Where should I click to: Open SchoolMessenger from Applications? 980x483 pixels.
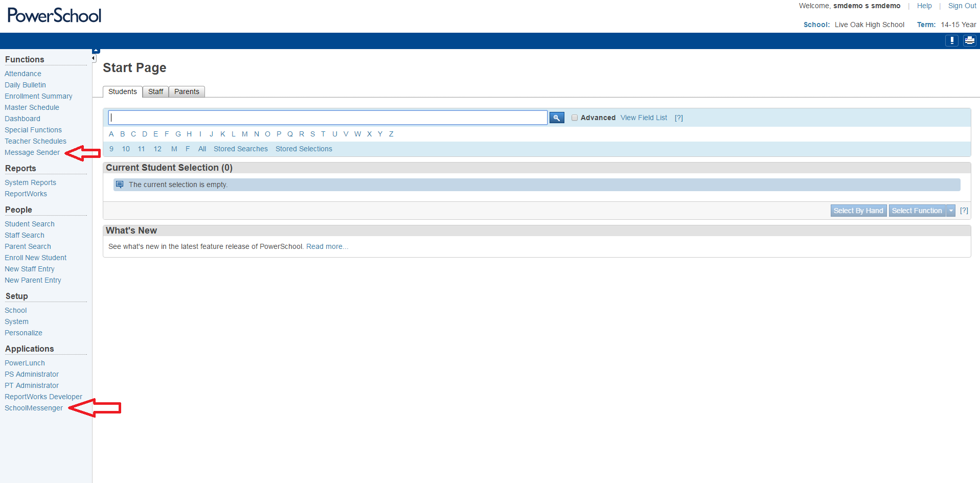34,408
